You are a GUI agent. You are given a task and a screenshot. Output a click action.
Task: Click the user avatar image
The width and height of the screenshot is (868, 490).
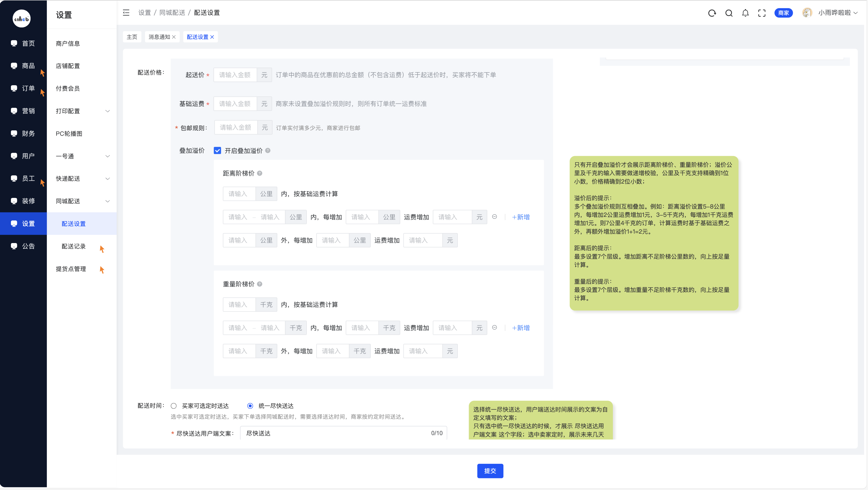pyautogui.click(x=807, y=13)
